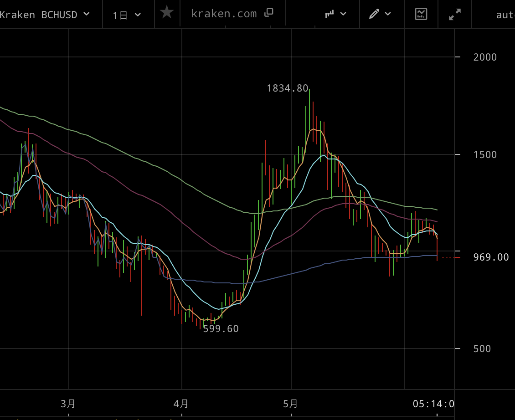
Task: Open the chart type bar-style icon
Action: [330, 14]
